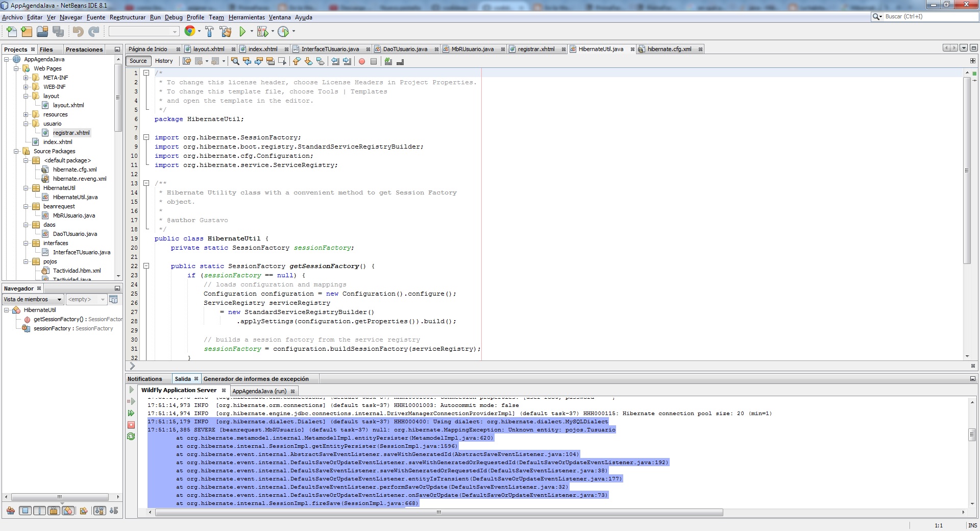
Task: Click Next Bookmark icon in editor toolbar
Action: (x=308, y=61)
